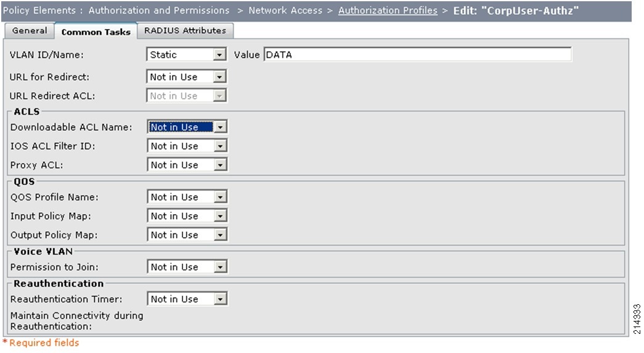Click the arrow button on the Reauthentication Timer combo

tap(220, 299)
